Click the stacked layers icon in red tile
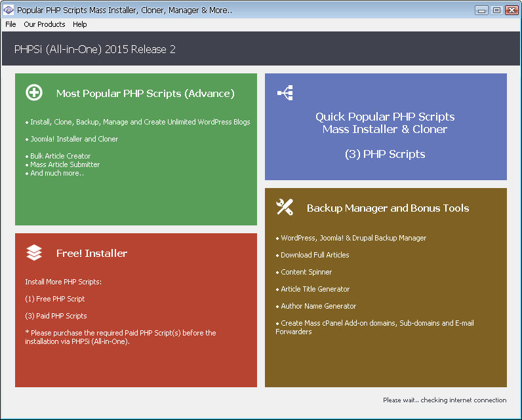Viewport: 522px width, 420px height. (34, 253)
